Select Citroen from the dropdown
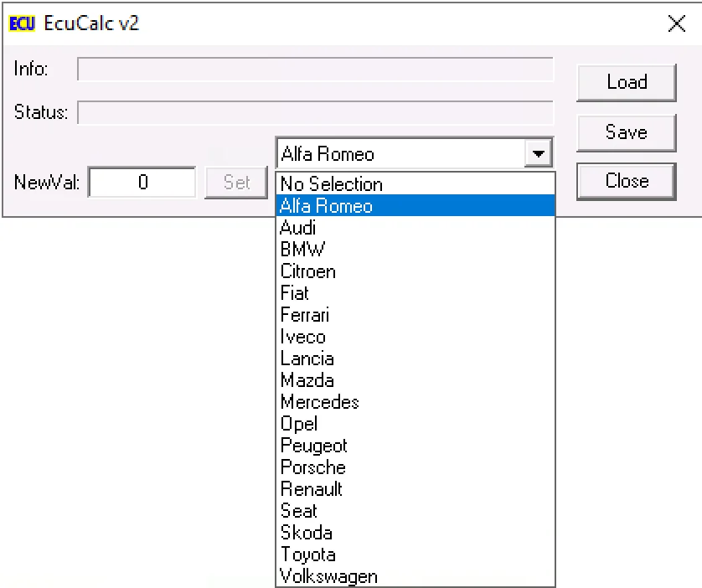702x588 pixels. 307,271
